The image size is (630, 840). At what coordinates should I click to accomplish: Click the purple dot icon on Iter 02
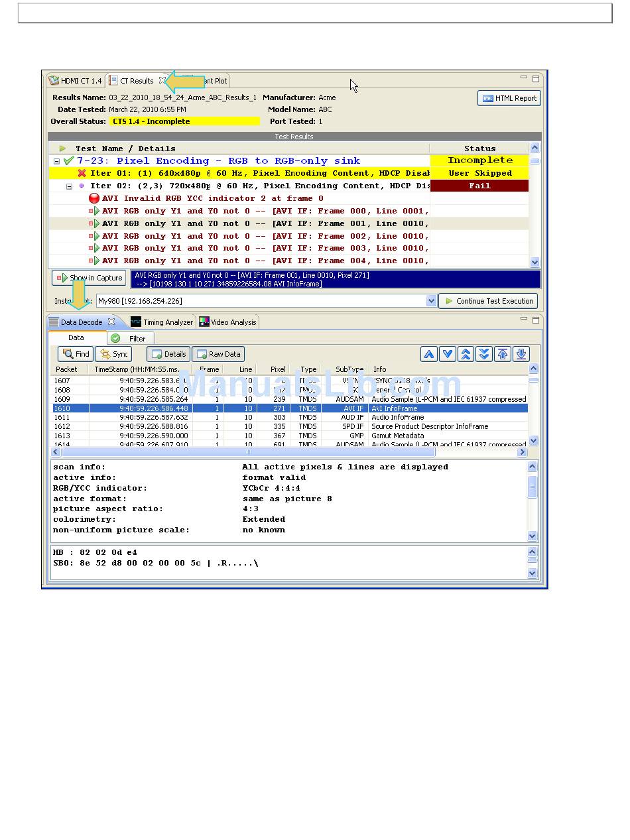point(82,186)
